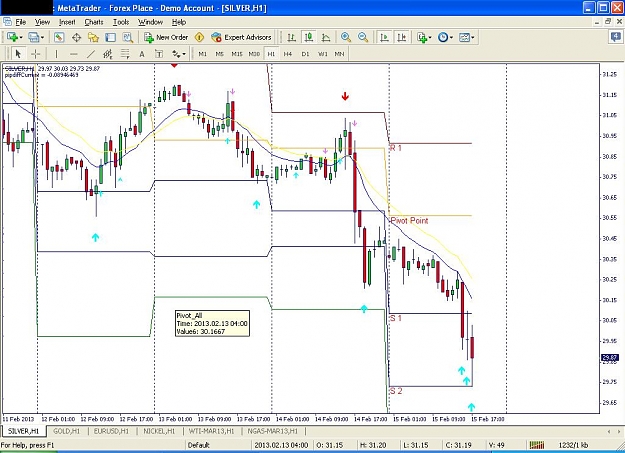Select the Crosshair tool
This screenshot has width=625, height=453.
[35, 53]
